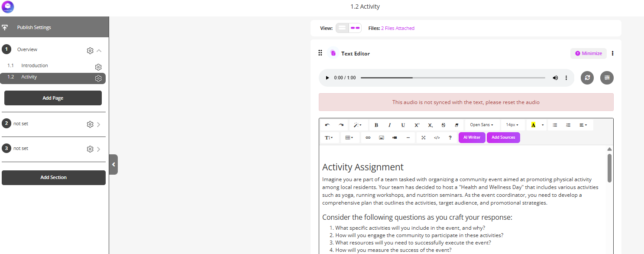Image resolution: width=644 pixels, height=254 pixels.
Task: Redo the last edit in the editor
Action: 341,125
